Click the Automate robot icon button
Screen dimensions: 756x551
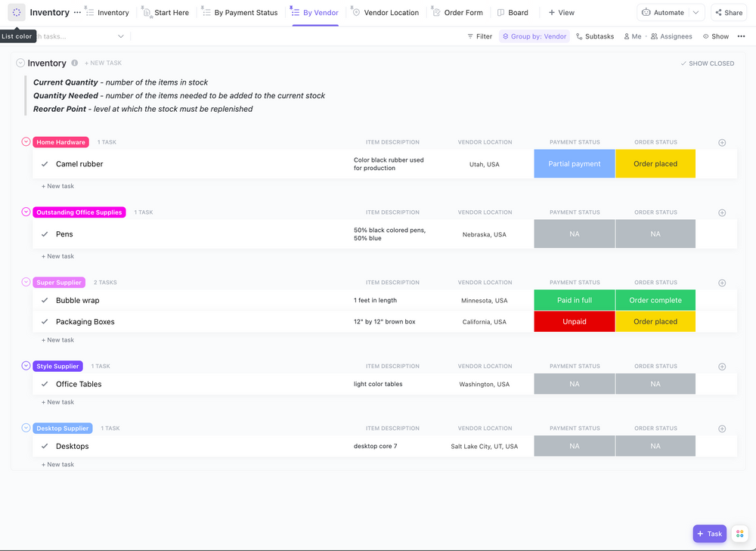pyautogui.click(x=662, y=13)
